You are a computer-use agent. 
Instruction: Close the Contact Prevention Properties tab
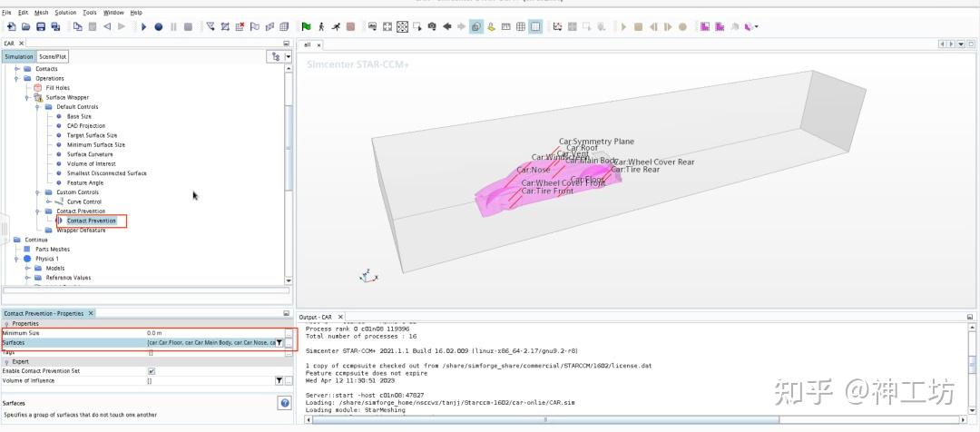91,313
